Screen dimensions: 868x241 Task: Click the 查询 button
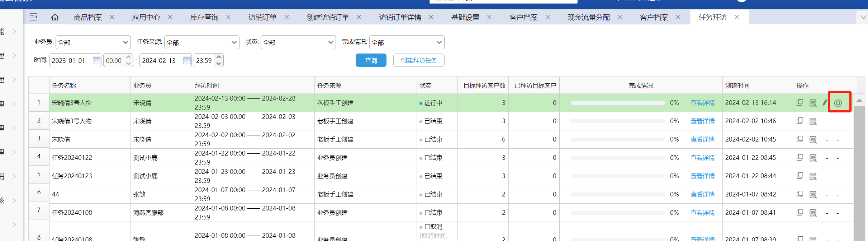click(x=371, y=60)
